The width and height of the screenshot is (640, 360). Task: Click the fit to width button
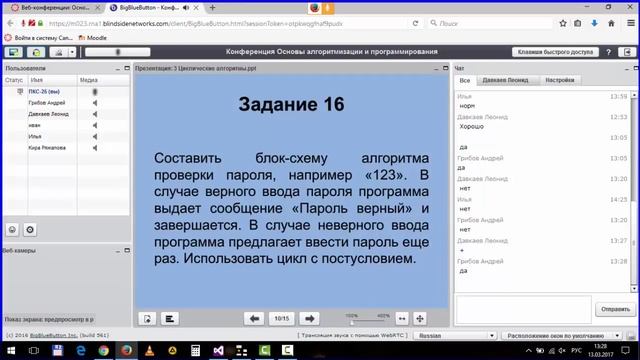click(x=402, y=318)
